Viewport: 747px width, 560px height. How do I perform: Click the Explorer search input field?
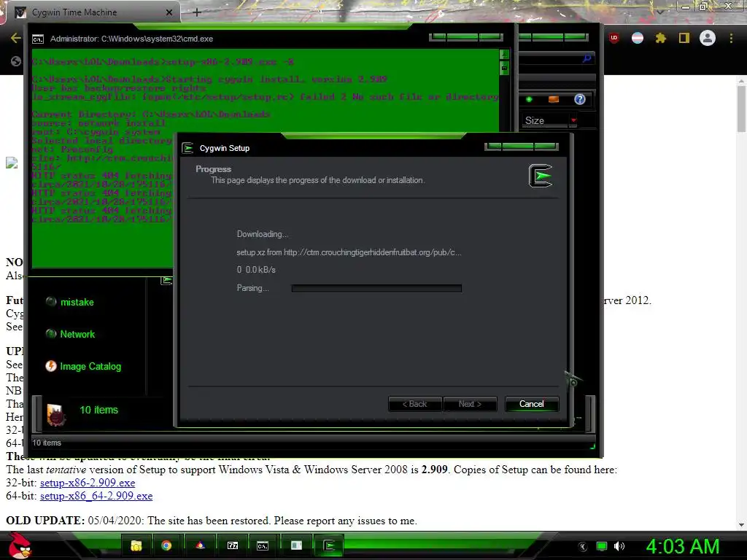pyautogui.click(x=550, y=58)
